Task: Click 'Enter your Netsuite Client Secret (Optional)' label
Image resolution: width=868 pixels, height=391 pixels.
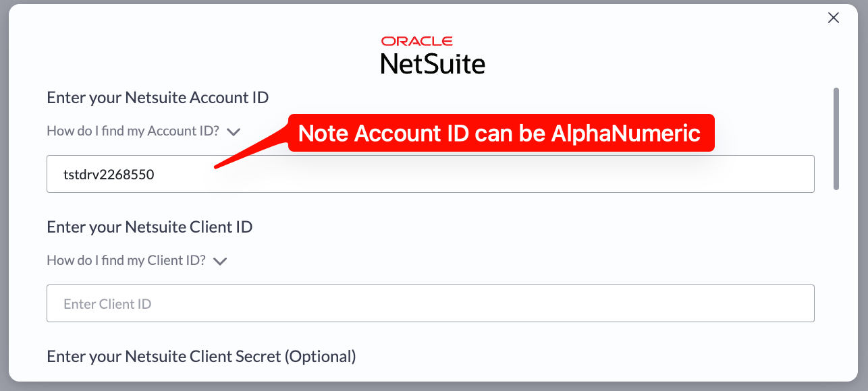Action: [x=201, y=357]
